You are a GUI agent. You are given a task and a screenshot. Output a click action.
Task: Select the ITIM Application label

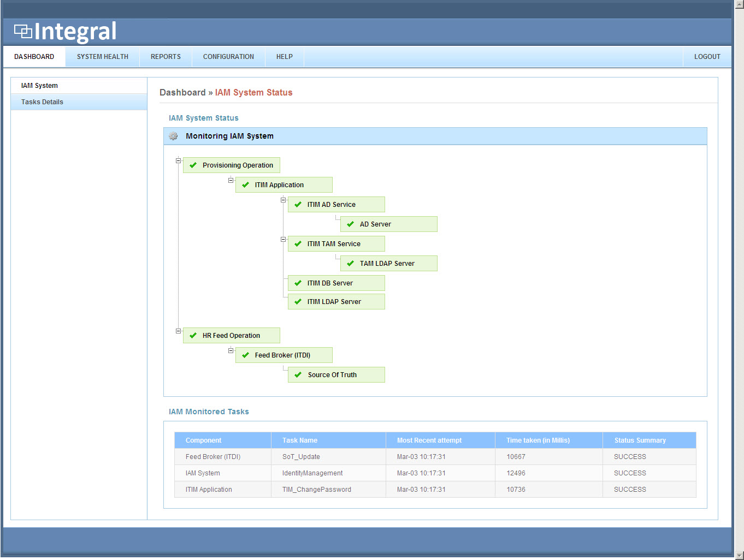(279, 185)
